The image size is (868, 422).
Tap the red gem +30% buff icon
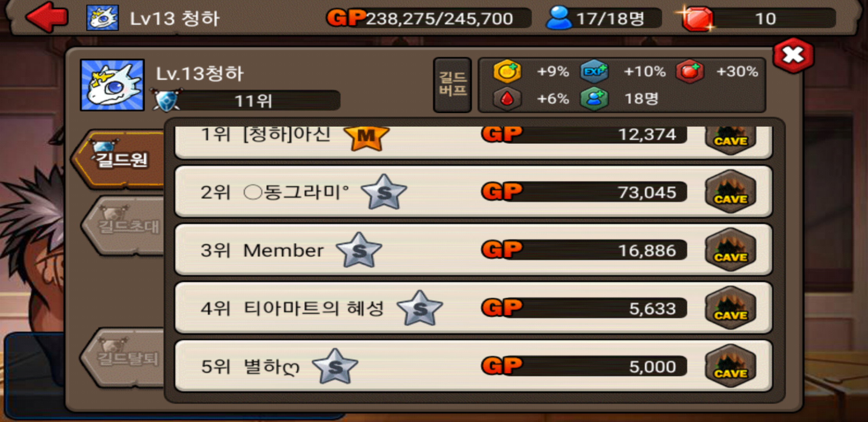click(690, 72)
